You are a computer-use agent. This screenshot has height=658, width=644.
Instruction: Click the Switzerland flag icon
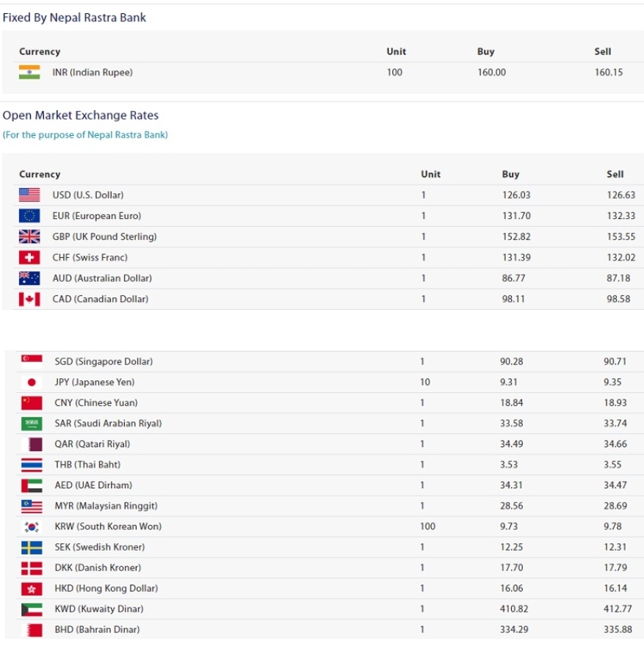click(29, 257)
